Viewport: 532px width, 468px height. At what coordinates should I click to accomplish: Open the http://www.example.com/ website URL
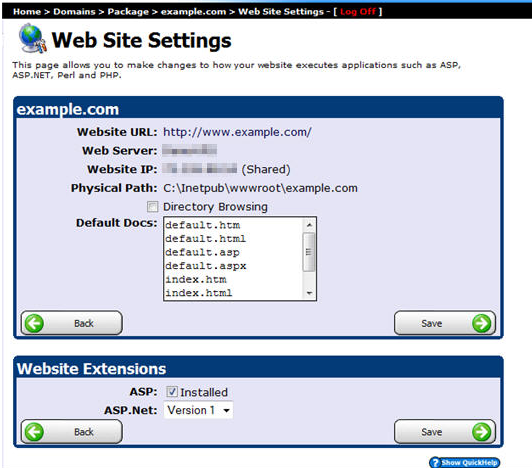(237, 132)
